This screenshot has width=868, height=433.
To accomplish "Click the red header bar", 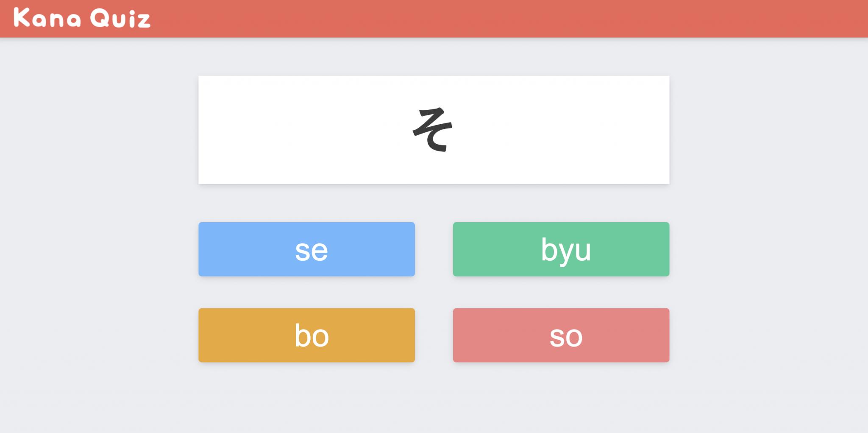I will 434,19.
